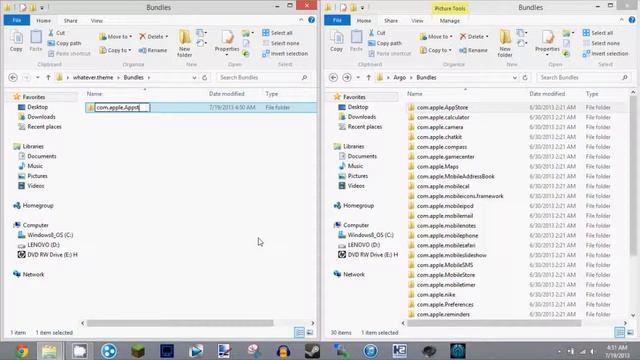The height and width of the screenshot is (360, 640).
Task: Open Homegroup in right window sidebar
Action: click(358, 205)
